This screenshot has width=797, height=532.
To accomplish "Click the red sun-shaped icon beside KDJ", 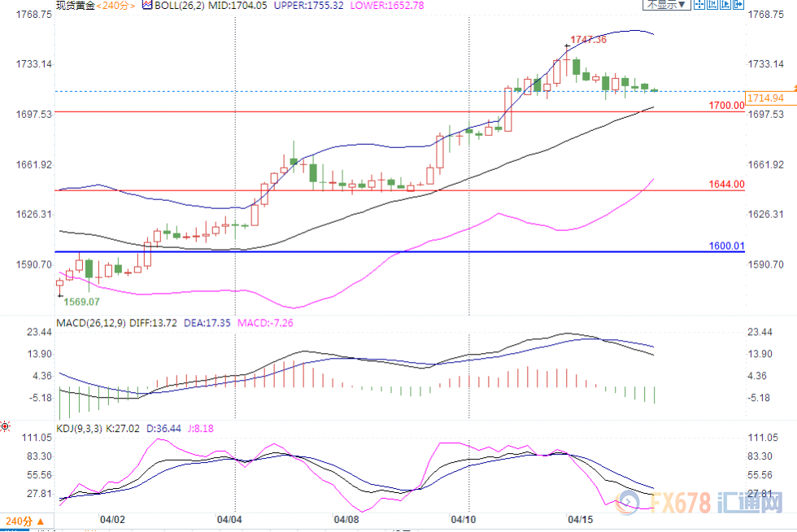I will pyautogui.click(x=5, y=425).
